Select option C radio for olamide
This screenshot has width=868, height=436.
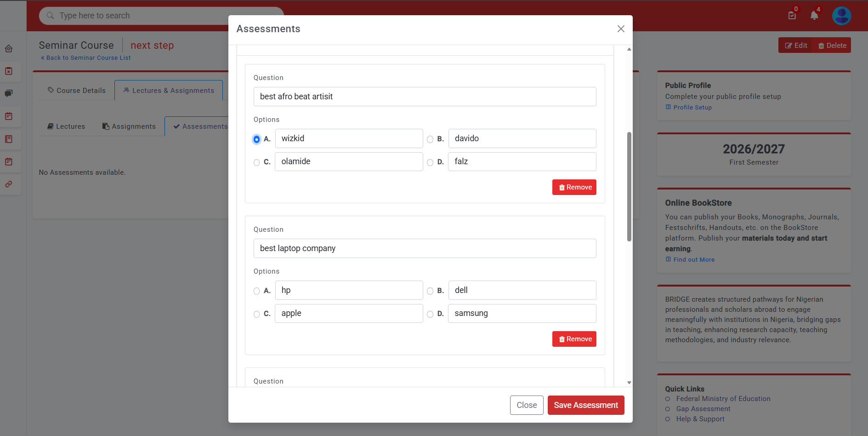click(256, 162)
